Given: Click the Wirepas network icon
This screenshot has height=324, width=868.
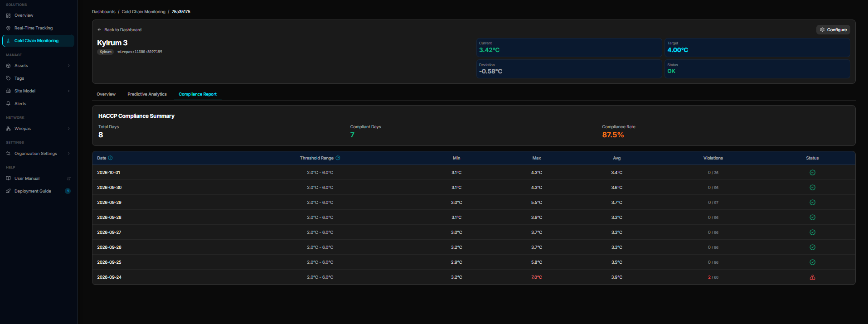Looking at the screenshot, I should pos(8,129).
